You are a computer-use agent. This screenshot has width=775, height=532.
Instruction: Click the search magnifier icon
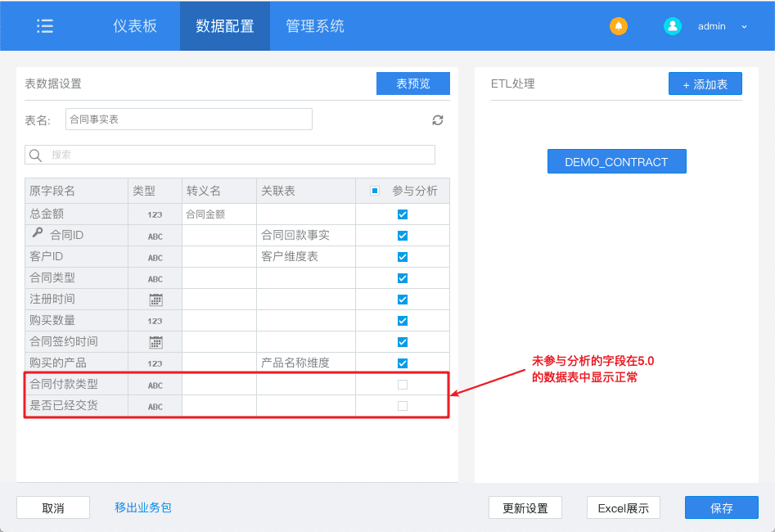[x=35, y=155]
